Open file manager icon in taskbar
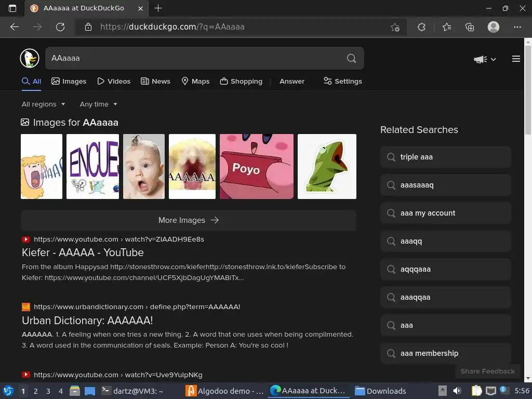The height and width of the screenshot is (399, 532). coord(75,391)
